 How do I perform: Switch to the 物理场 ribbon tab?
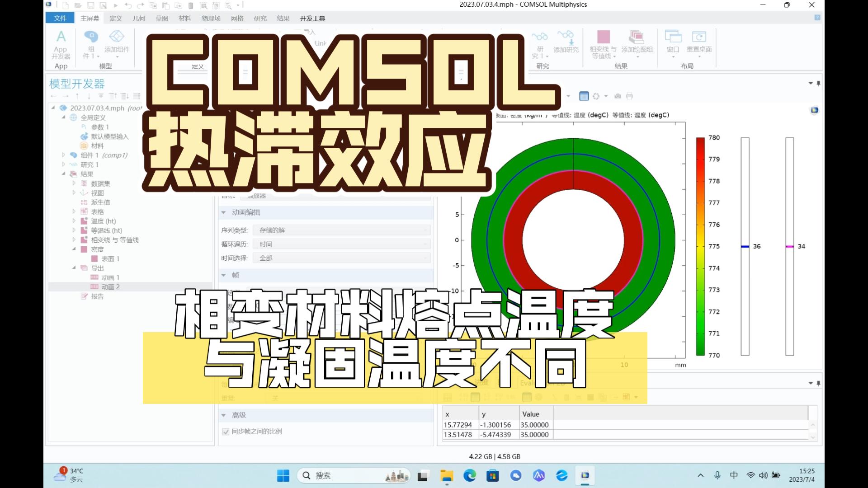(x=211, y=18)
